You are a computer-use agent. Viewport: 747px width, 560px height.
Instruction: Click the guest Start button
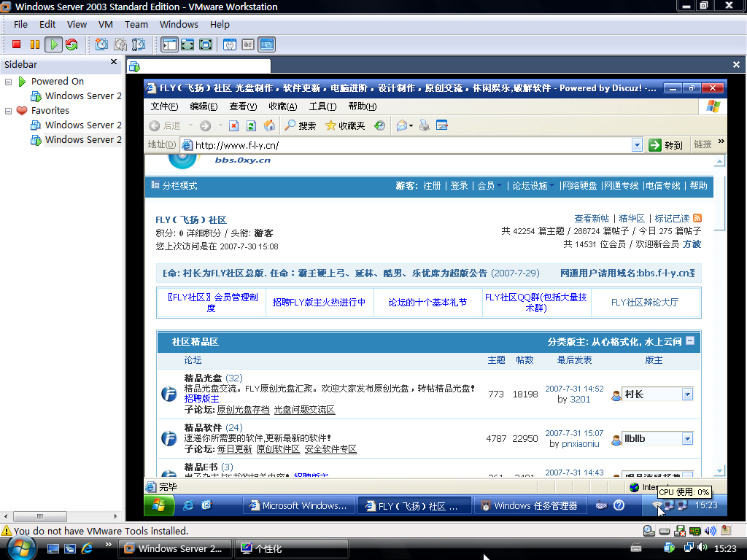pyautogui.click(x=159, y=505)
